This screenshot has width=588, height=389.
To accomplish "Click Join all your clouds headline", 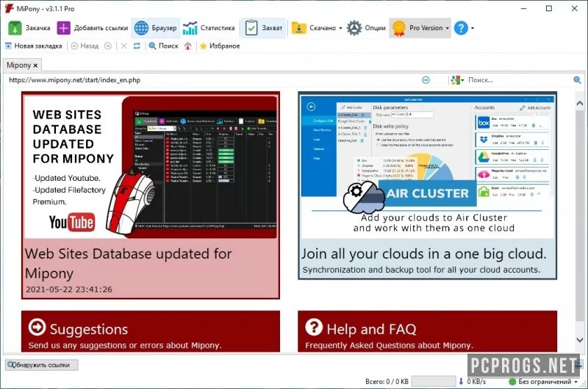I will [424, 254].
